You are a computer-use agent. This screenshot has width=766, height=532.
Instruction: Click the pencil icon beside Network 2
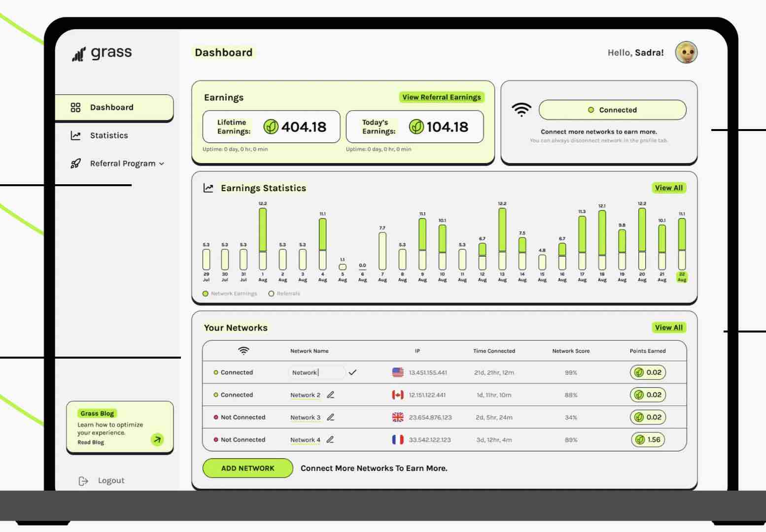coord(331,395)
